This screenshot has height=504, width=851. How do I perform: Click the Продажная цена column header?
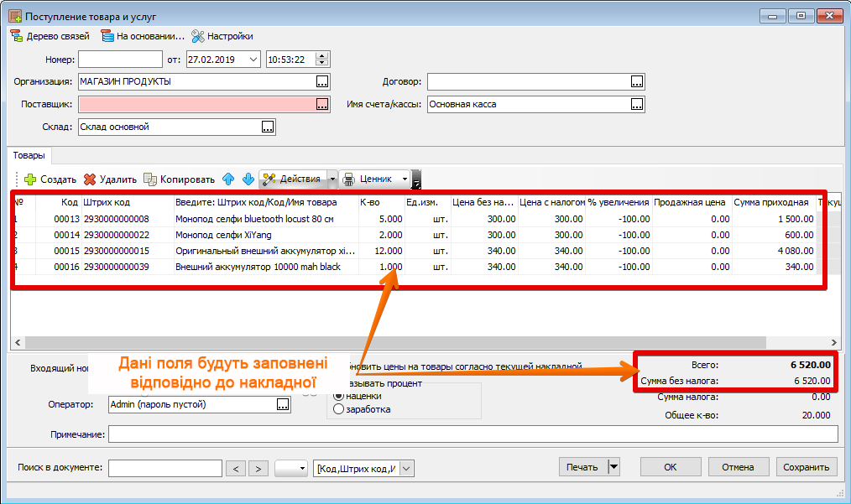coord(692,202)
